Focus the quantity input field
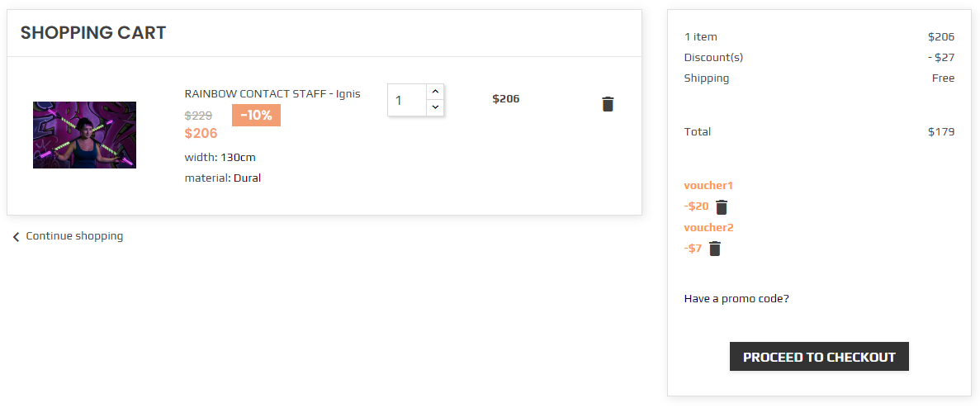 coord(407,100)
